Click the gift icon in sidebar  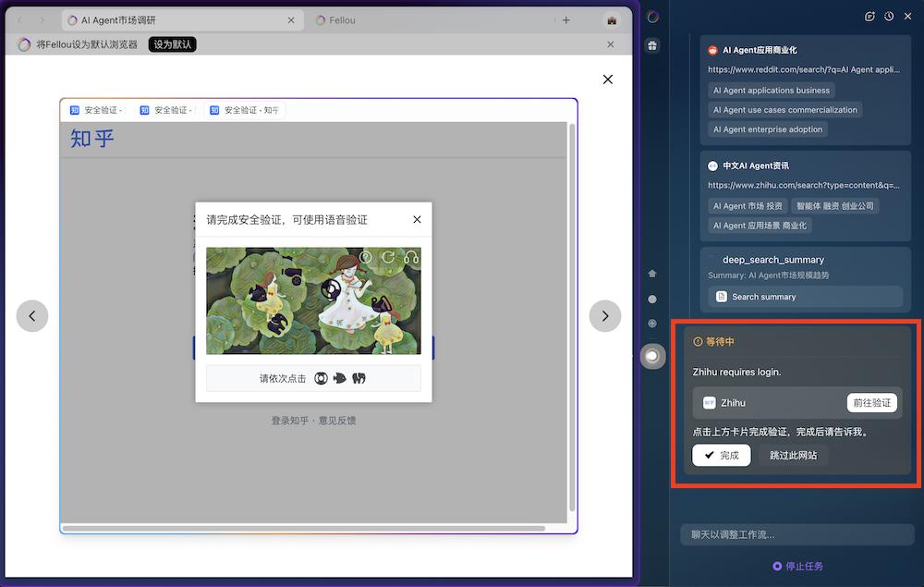click(652, 45)
